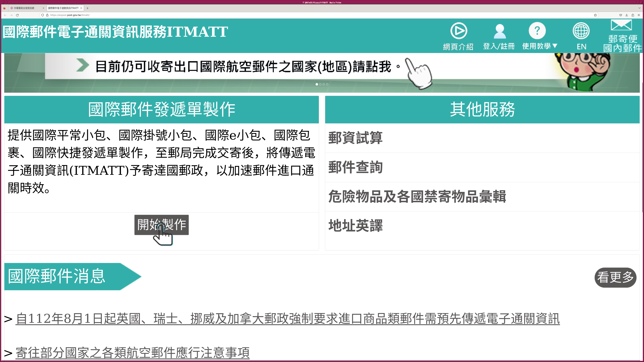Click the 看更多 button
644x362 pixels.
click(x=615, y=277)
